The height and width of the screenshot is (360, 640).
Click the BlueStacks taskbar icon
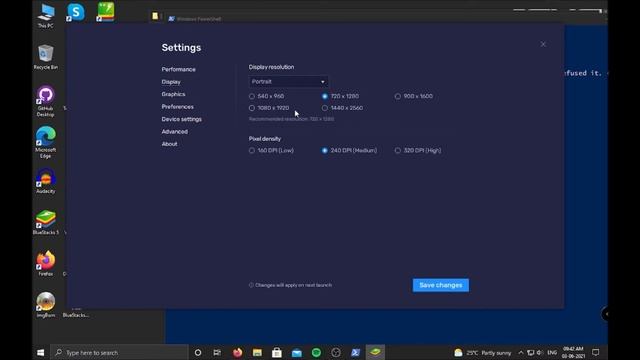[x=375, y=352]
